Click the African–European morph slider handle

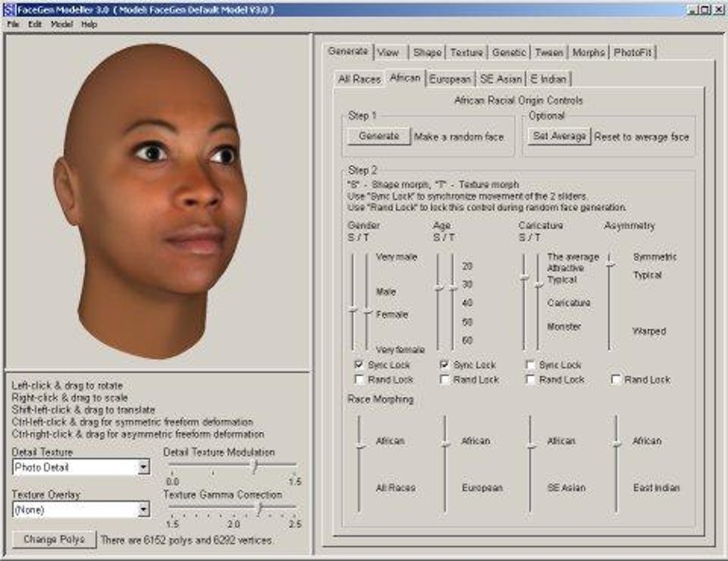[x=445, y=445]
